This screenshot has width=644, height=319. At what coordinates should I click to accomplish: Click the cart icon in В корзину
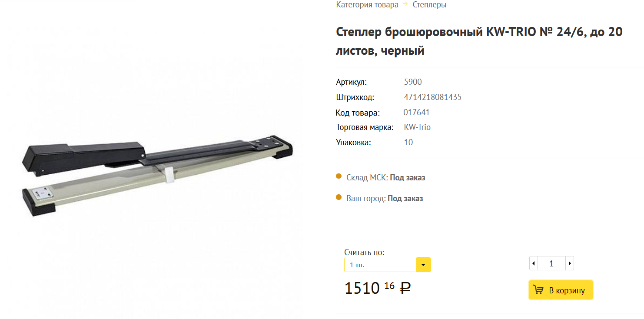[x=538, y=290]
